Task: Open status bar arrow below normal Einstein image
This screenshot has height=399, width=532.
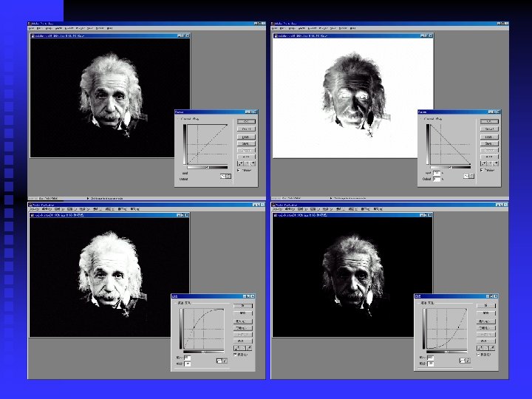Action: point(88,198)
